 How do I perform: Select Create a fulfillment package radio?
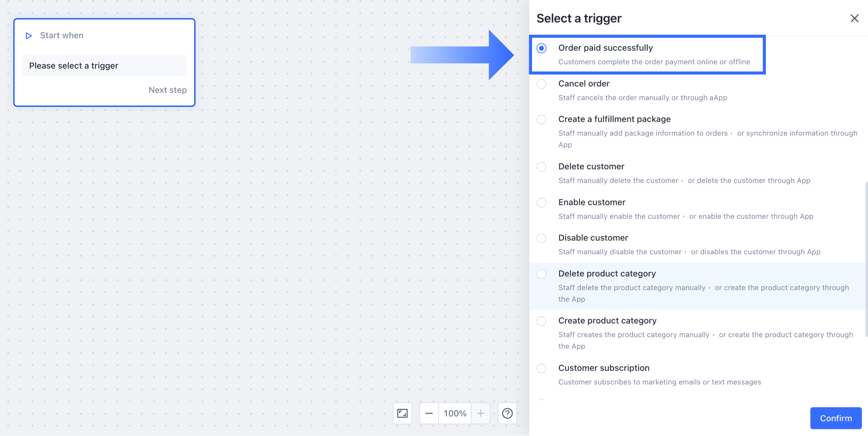coord(541,119)
